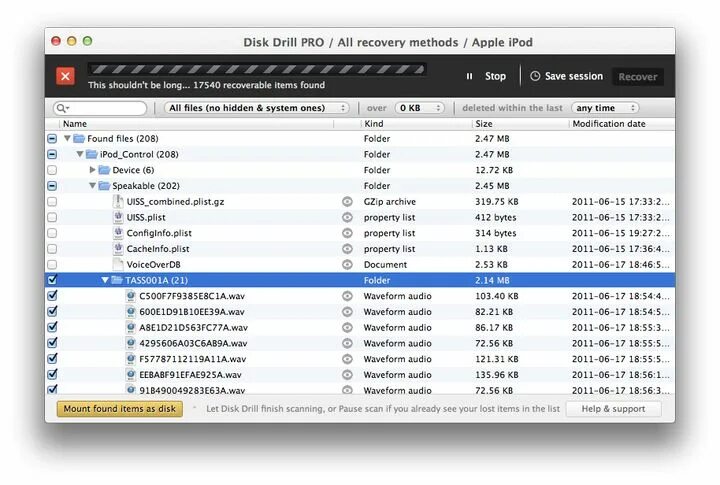The width and height of the screenshot is (720, 485).
Task: Check the CacheInfo.plist checkbox
Action: pyautogui.click(x=52, y=248)
